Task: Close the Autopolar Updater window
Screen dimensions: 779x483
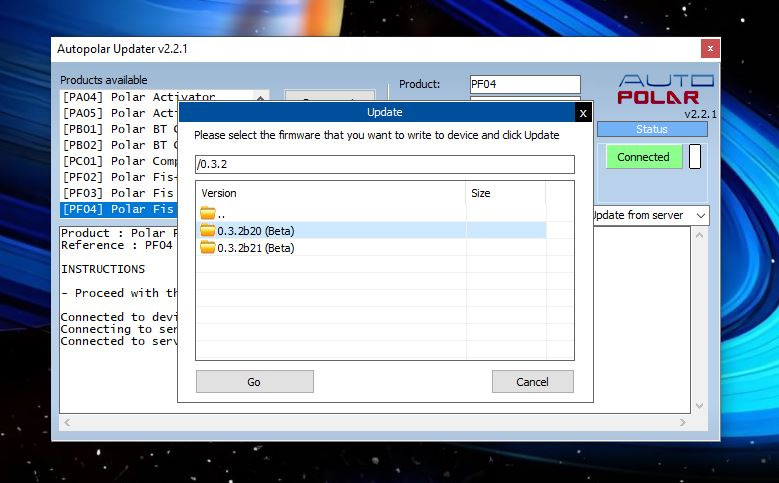Action: click(x=710, y=49)
